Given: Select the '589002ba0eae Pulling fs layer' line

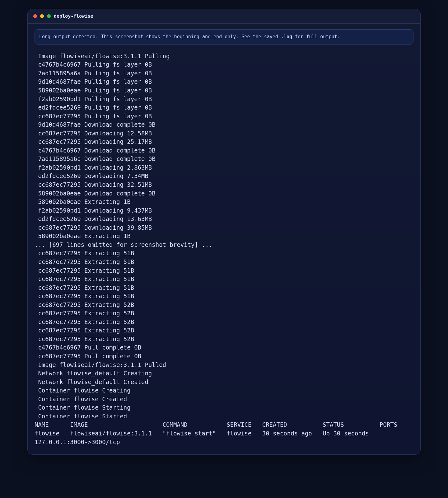Looking at the screenshot, I should click(x=95, y=91).
